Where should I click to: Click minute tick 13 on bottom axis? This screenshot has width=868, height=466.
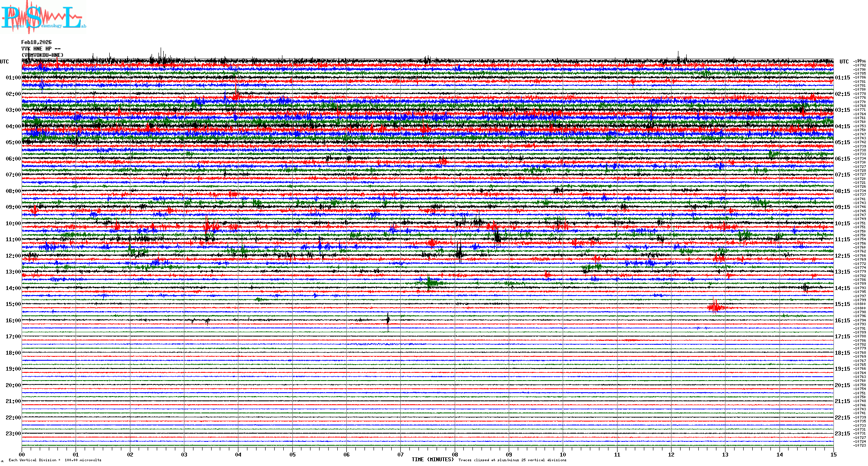(725, 454)
